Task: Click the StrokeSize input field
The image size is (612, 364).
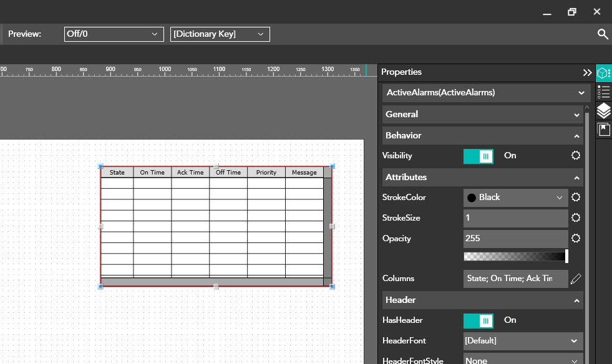Action: (x=515, y=218)
